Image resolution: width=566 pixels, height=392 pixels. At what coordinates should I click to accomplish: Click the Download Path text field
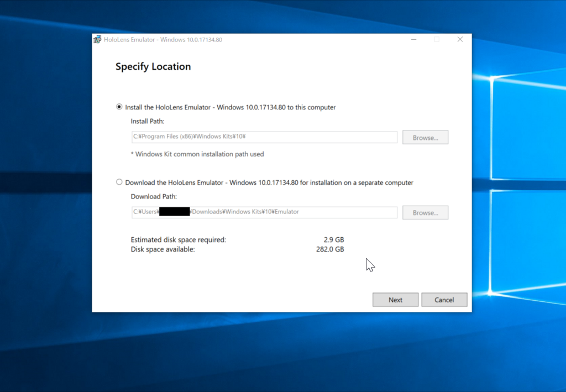coord(264,212)
